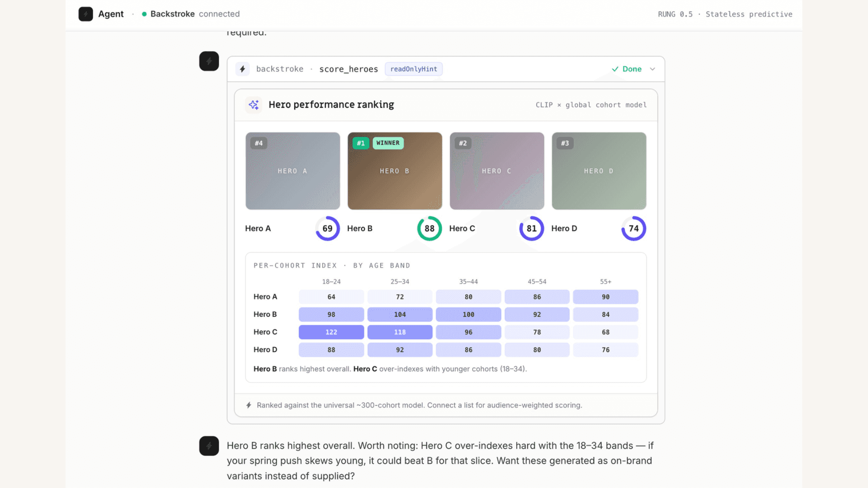Screen dimensions: 868x488
Task: Click the cell with value 84
Action: [x=606, y=314]
